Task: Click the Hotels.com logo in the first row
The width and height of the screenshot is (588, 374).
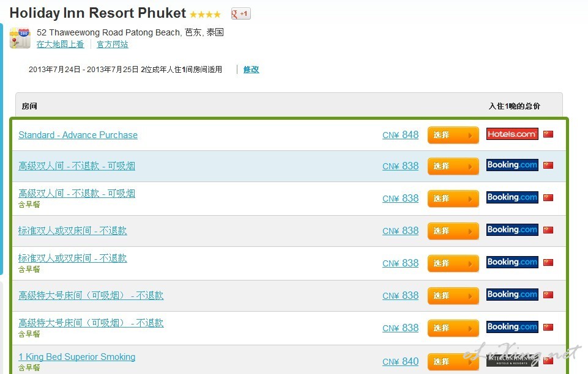Action: coord(512,134)
